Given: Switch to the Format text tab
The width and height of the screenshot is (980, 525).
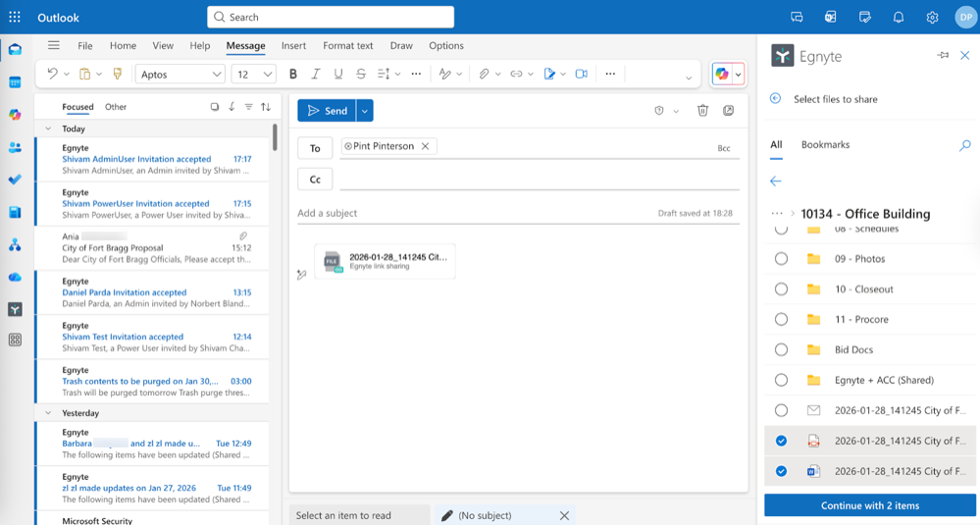Looking at the screenshot, I should pyautogui.click(x=348, y=45).
